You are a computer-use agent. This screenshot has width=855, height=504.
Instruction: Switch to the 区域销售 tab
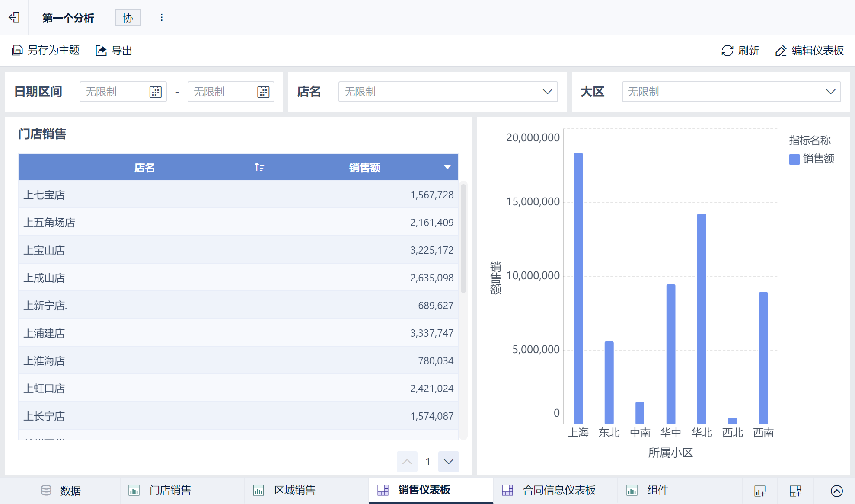coord(294,490)
